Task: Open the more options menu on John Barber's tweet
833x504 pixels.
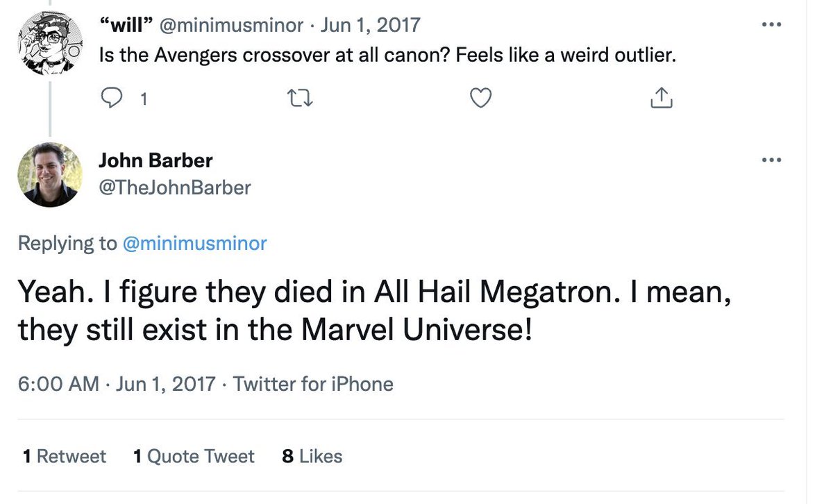Action: [771, 160]
